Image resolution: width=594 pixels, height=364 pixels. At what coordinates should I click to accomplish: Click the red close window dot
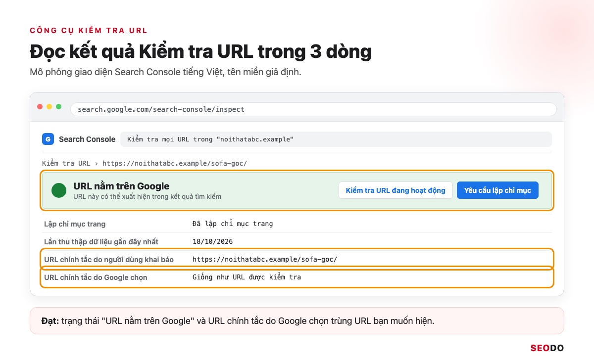click(x=40, y=107)
